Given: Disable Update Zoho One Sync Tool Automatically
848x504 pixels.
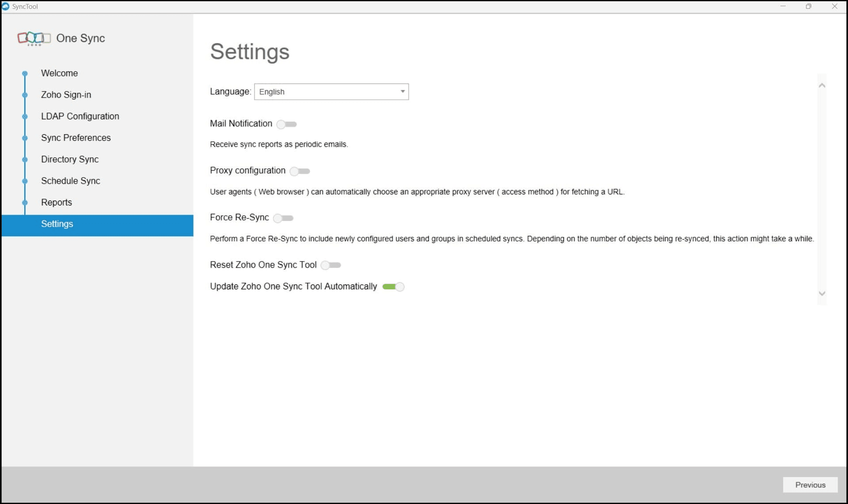Looking at the screenshot, I should 393,287.
